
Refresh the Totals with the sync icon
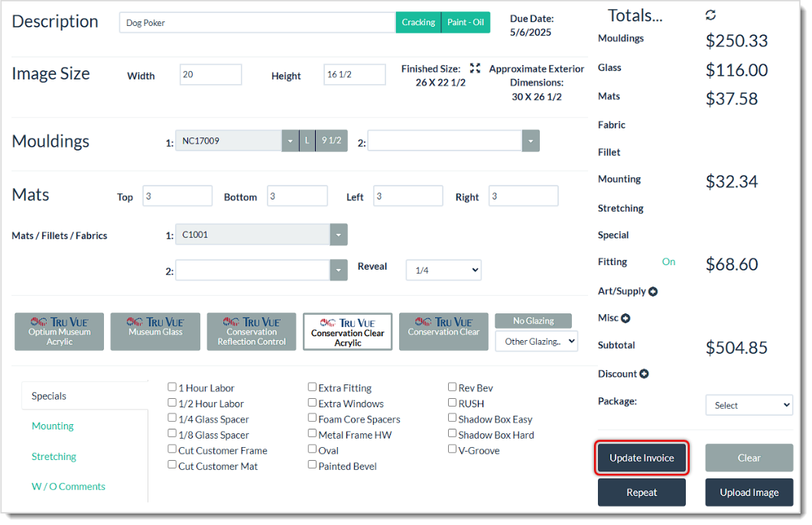pos(710,14)
